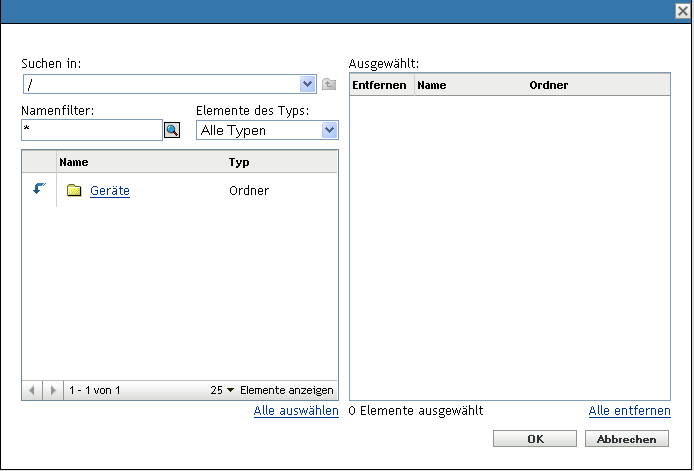Click the Entfernen column header

[380, 85]
